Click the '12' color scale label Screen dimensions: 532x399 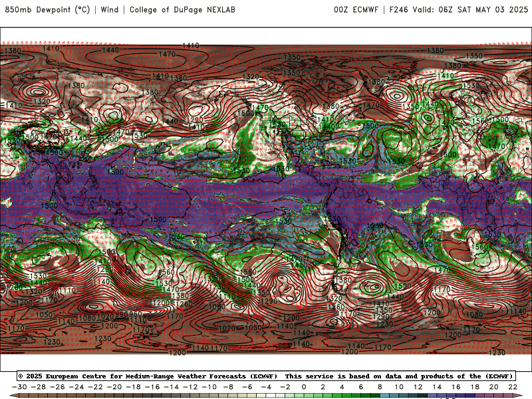(x=418, y=387)
